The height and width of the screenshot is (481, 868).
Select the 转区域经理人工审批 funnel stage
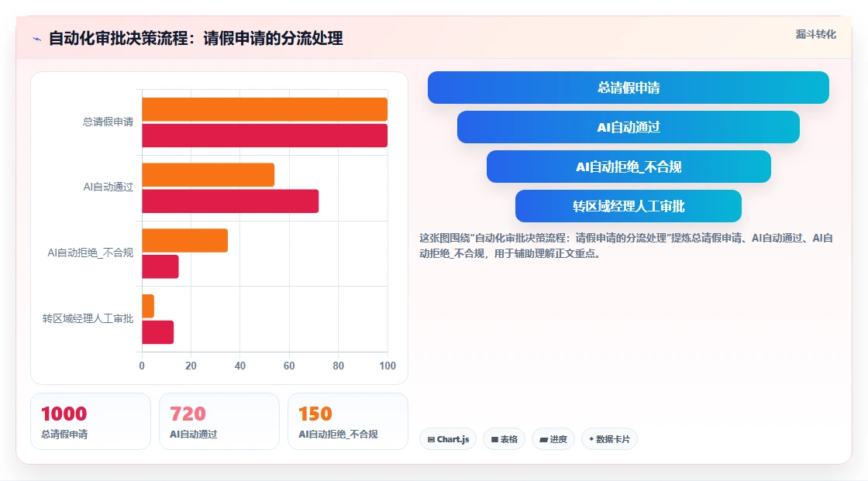click(x=629, y=207)
